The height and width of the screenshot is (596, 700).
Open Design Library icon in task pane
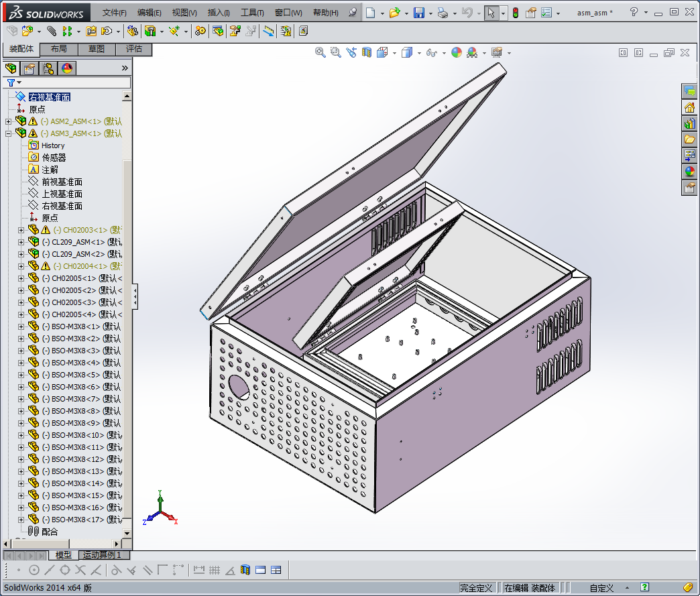point(690,123)
